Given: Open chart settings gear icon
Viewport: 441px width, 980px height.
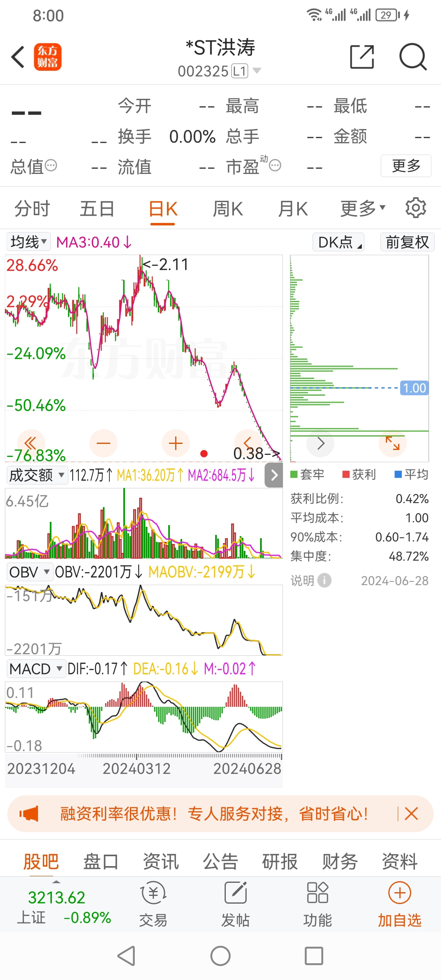Looking at the screenshot, I should click(x=416, y=208).
